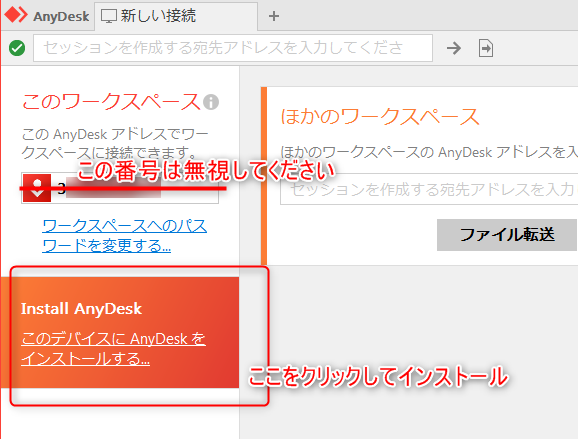This screenshot has width=578, height=439.
Task: Click the green connection status check icon
Action: pos(17,48)
